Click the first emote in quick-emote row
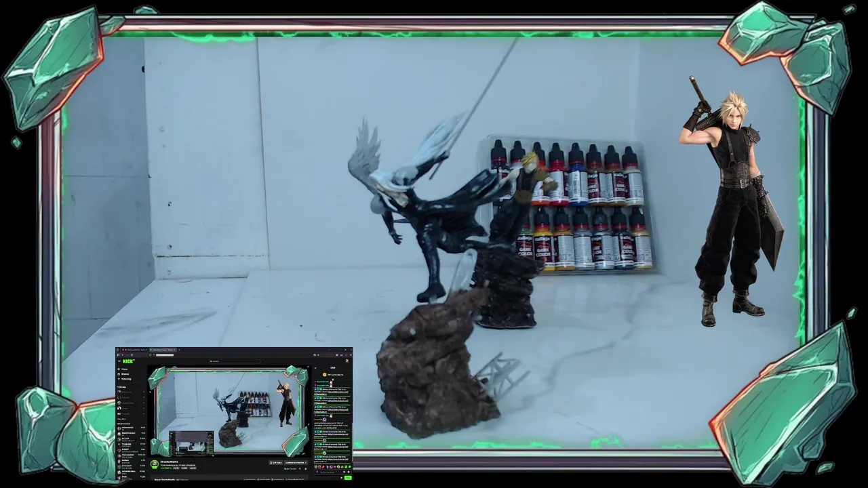The width and height of the screenshot is (868, 488). [316, 467]
